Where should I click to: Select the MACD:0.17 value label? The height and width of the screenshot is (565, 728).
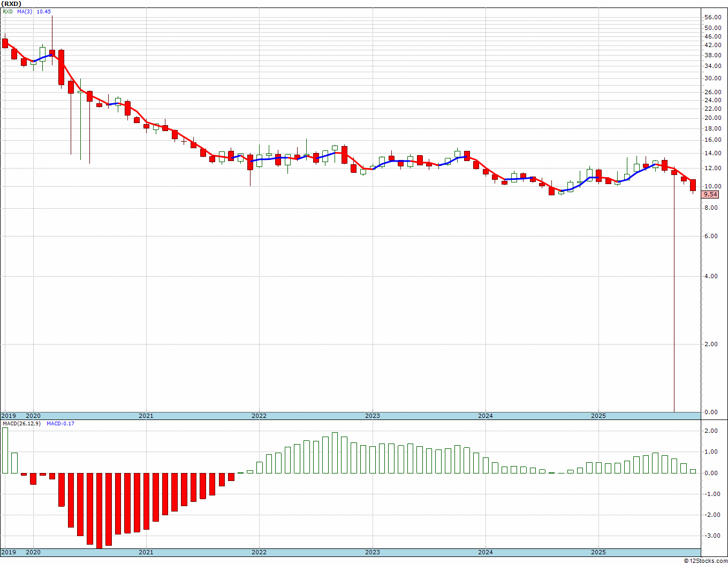pyautogui.click(x=60, y=424)
